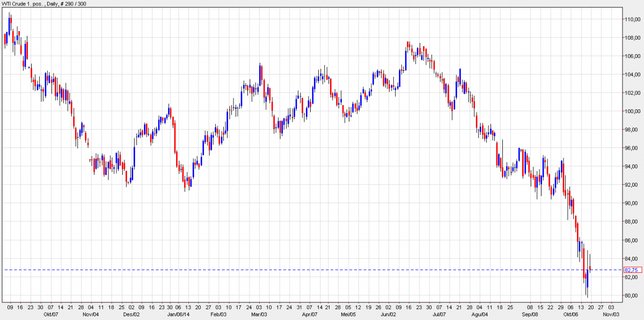Select the Feb/03 time axis label
The height and width of the screenshot is (320, 644).
coord(217,314)
